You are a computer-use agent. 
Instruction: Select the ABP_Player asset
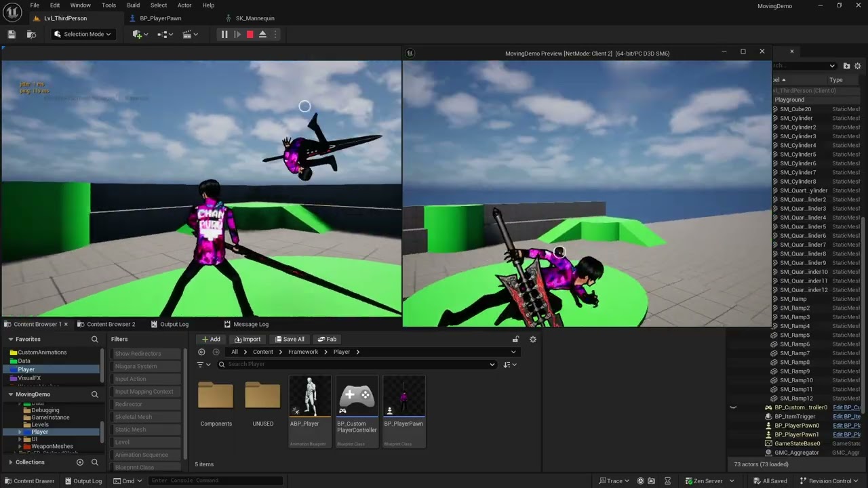pos(310,411)
